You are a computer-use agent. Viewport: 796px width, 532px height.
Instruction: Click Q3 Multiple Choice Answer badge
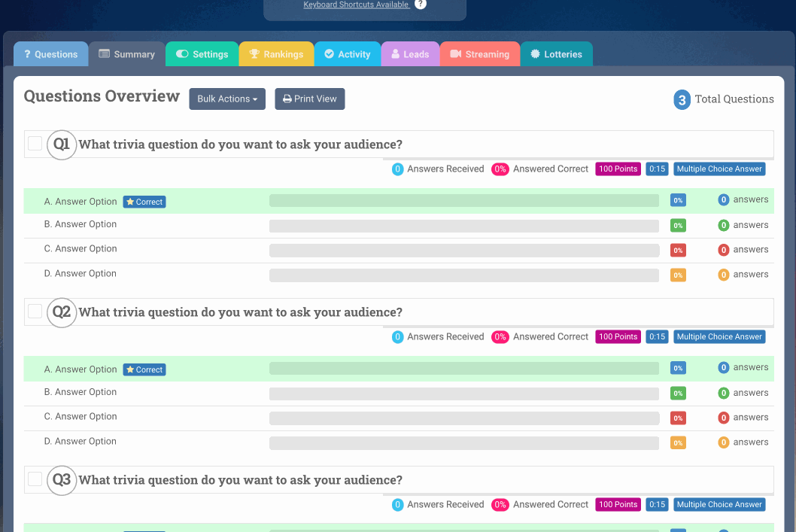pyautogui.click(x=719, y=505)
